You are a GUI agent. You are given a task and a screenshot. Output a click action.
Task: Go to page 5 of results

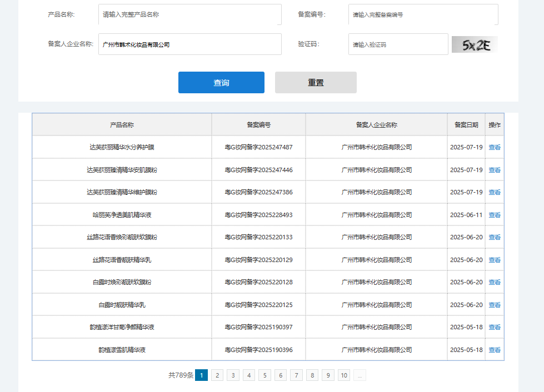264,375
